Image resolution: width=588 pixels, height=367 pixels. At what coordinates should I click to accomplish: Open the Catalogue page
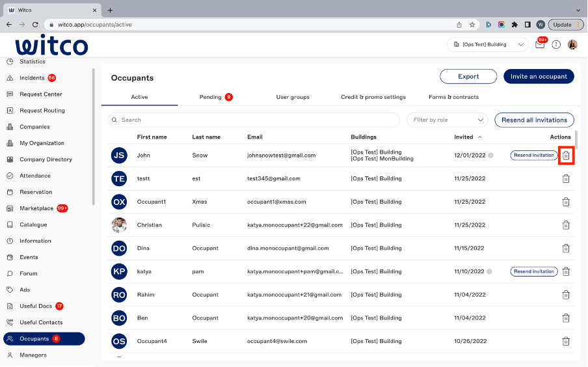tap(33, 224)
